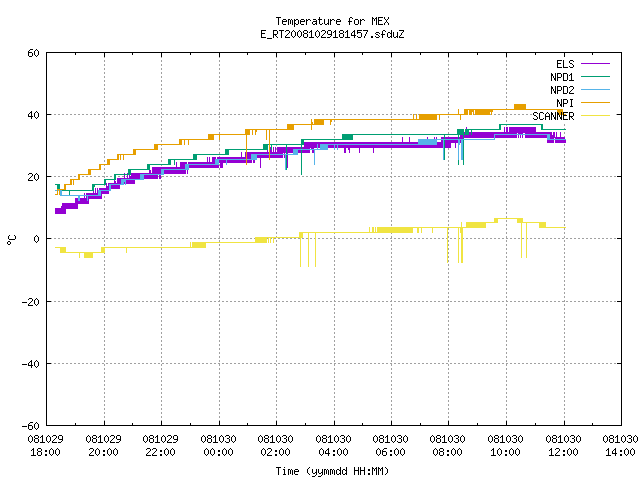The width and height of the screenshot is (640, 480).
Task: Click the blue NPD2 legend line sample
Action: tap(595, 89)
